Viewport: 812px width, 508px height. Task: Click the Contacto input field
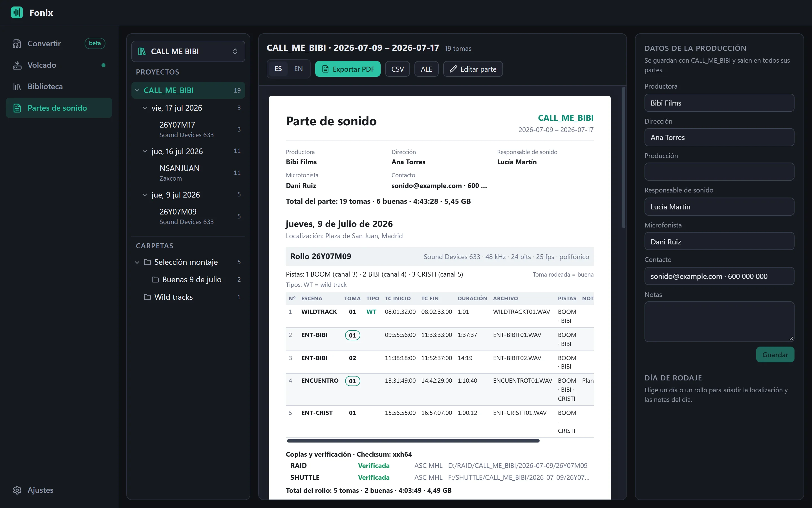pos(719,276)
